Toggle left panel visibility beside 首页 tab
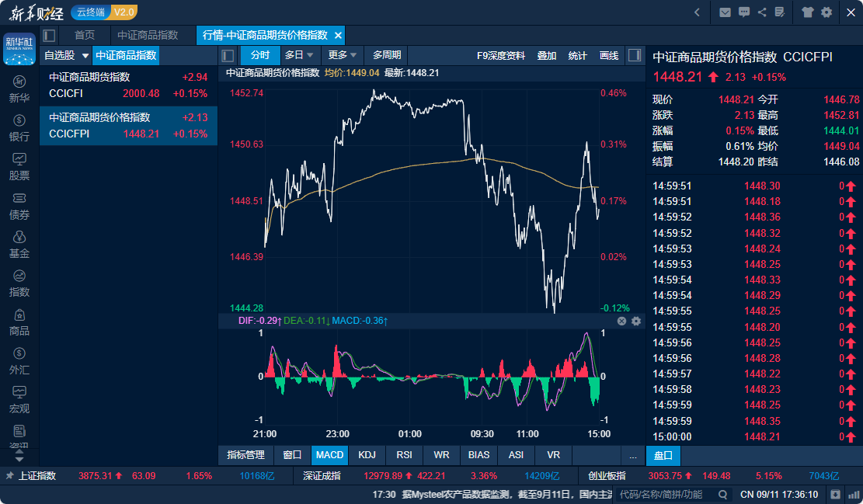Screen dimensions: 863x504 pyautogui.click(x=49, y=35)
